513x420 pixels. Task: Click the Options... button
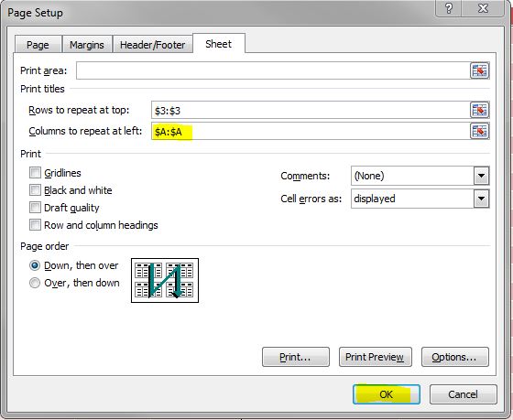(x=455, y=357)
